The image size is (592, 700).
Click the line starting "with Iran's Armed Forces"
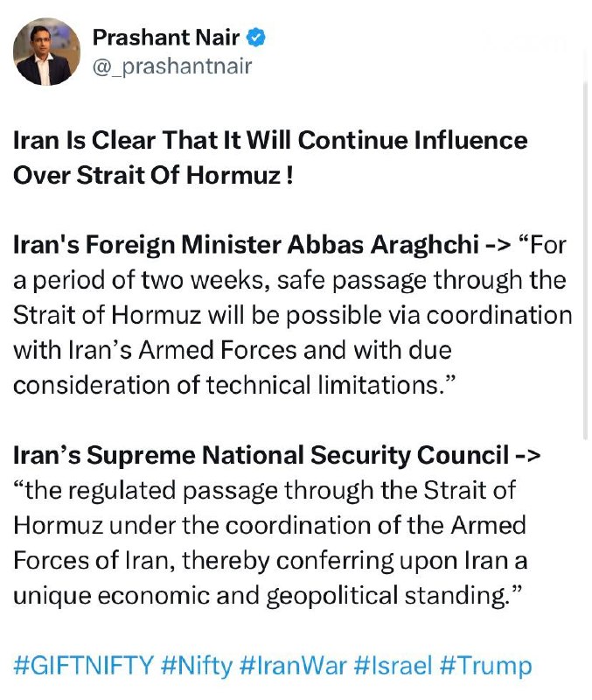(x=231, y=351)
